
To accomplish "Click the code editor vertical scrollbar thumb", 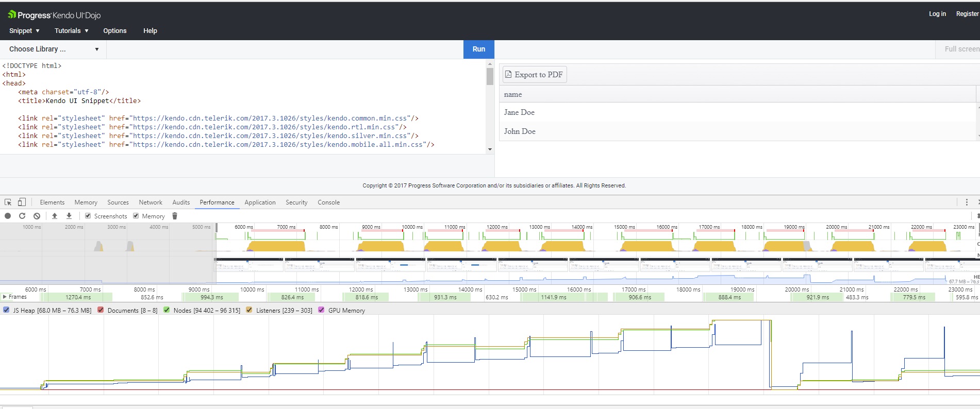I will click(490, 76).
